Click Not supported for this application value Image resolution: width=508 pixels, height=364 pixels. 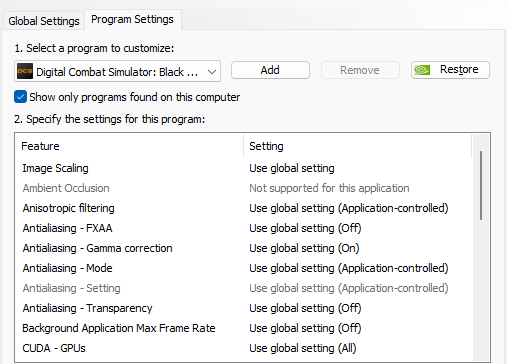[x=329, y=188]
